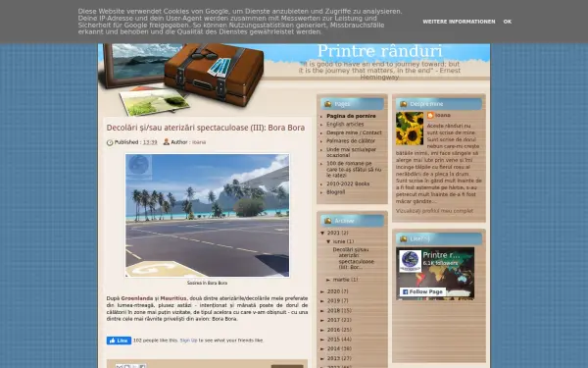
Task: Open the Bora Bora airport photo
Action: point(208,216)
